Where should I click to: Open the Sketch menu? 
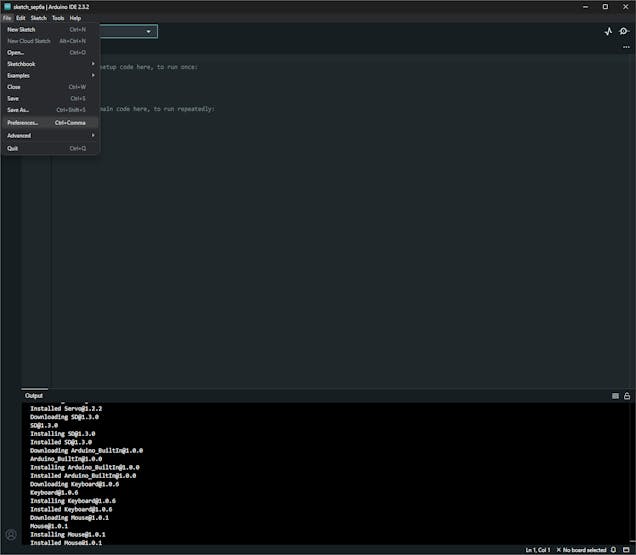(39, 18)
